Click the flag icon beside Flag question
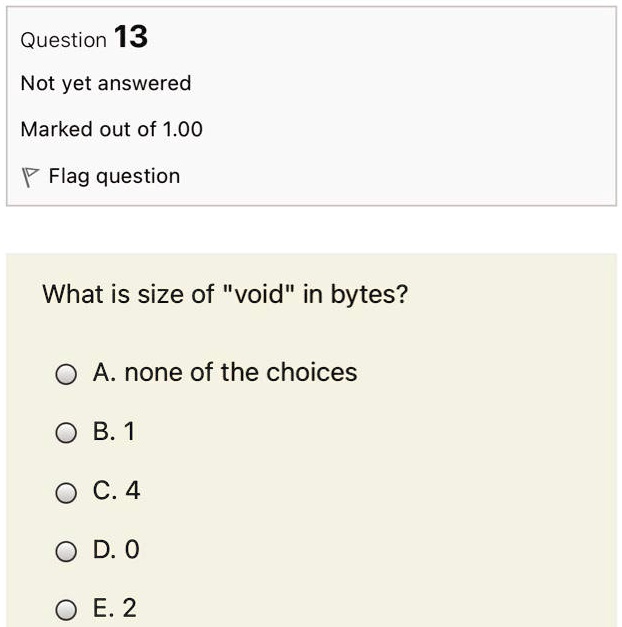 [x=30, y=177]
